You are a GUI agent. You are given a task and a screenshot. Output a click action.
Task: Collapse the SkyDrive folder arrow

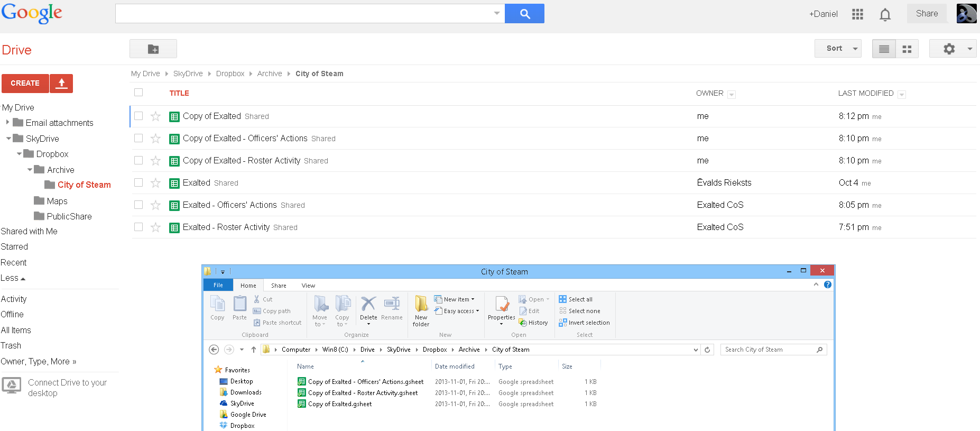point(8,139)
